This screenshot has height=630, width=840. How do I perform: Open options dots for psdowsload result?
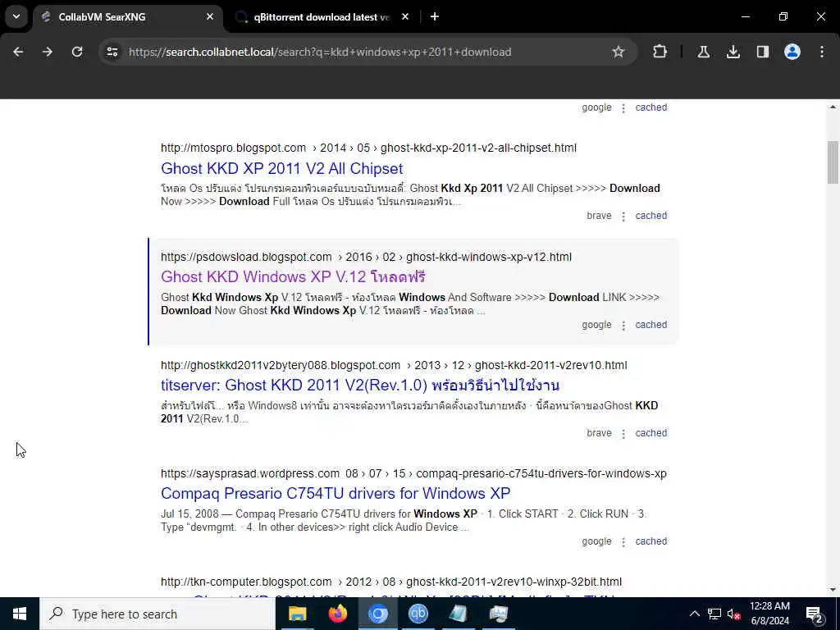pyautogui.click(x=623, y=326)
